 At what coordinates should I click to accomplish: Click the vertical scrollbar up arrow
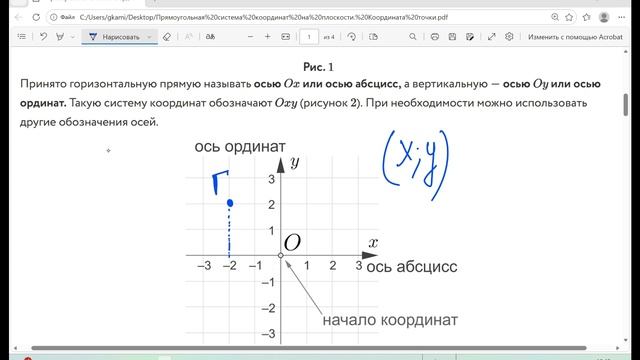(x=626, y=52)
